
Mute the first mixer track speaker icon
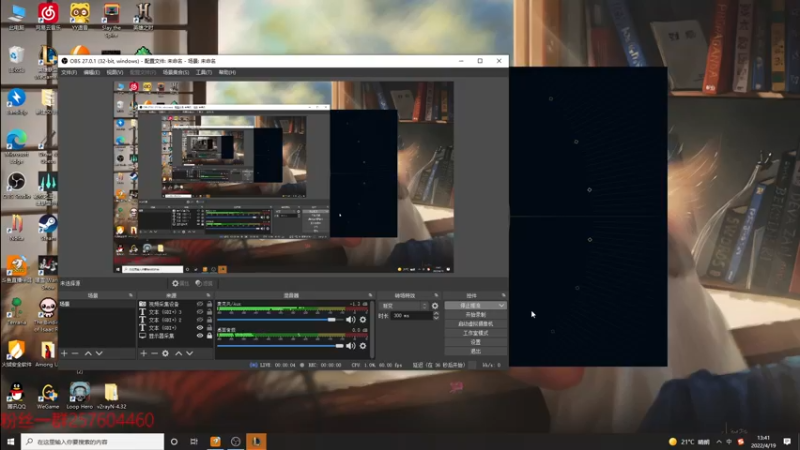click(351, 319)
